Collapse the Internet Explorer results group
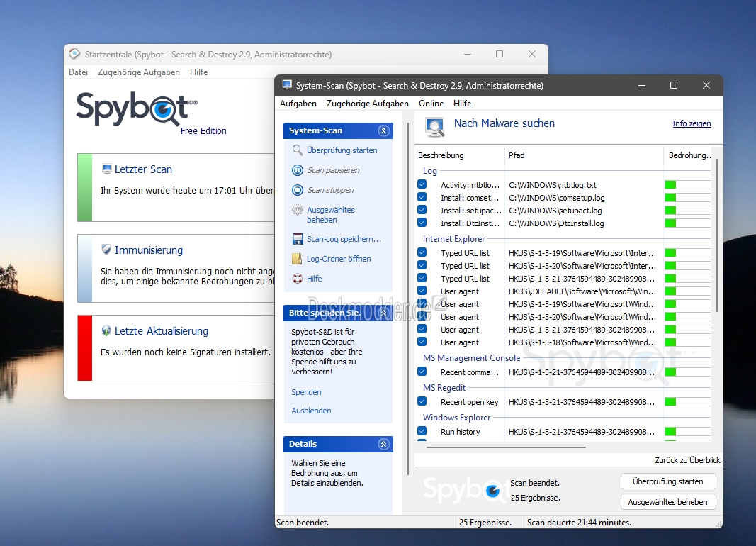 click(x=453, y=239)
